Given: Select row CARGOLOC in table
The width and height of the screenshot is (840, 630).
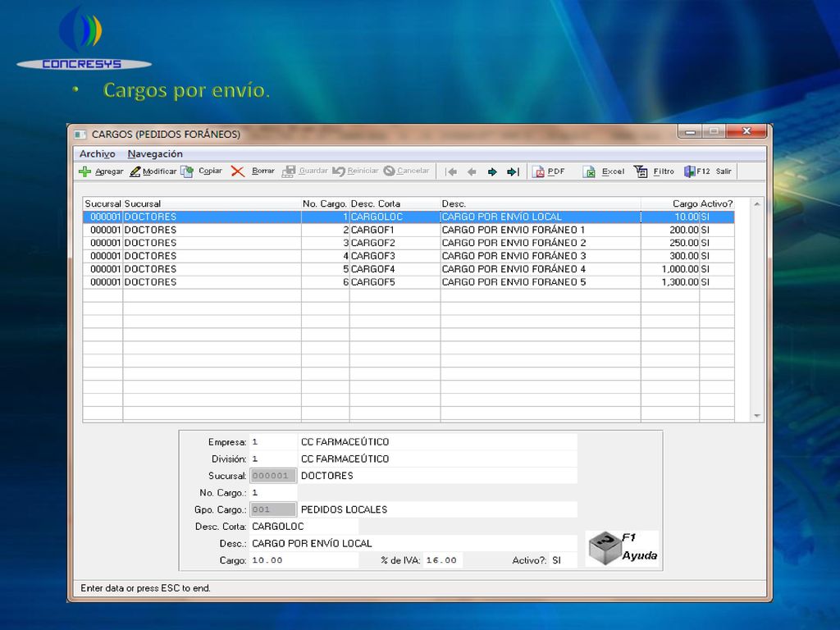Looking at the screenshot, I should [x=409, y=217].
